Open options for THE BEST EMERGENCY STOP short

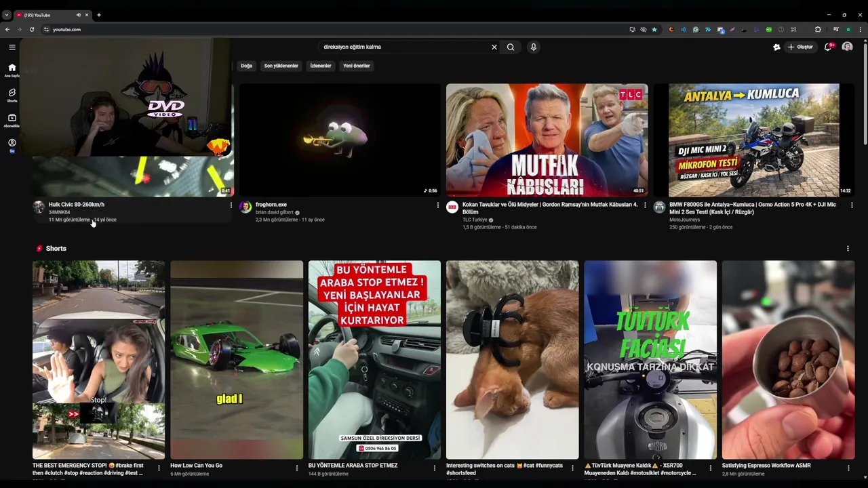coord(159,468)
